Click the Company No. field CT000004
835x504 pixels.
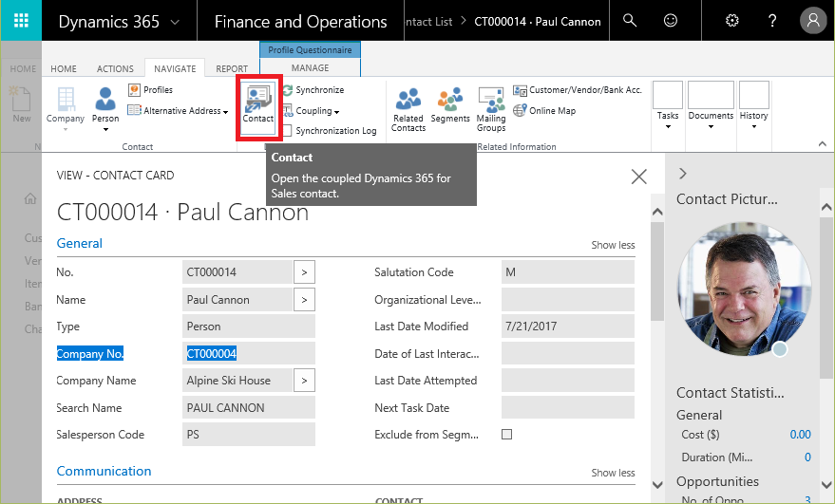point(249,353)
